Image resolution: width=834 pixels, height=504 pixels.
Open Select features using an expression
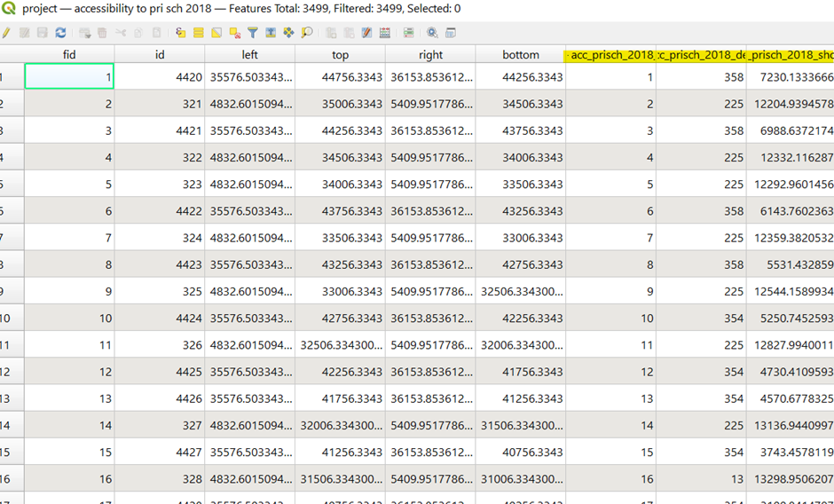180,33
